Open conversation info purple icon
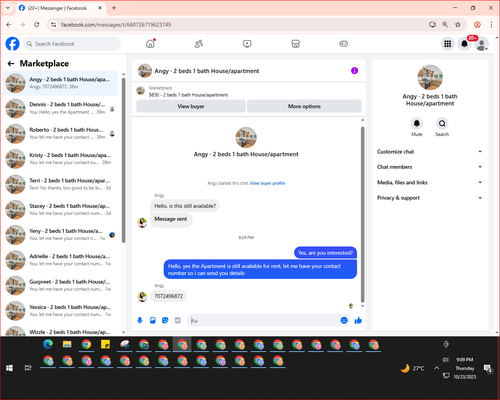 pos(354,71)
